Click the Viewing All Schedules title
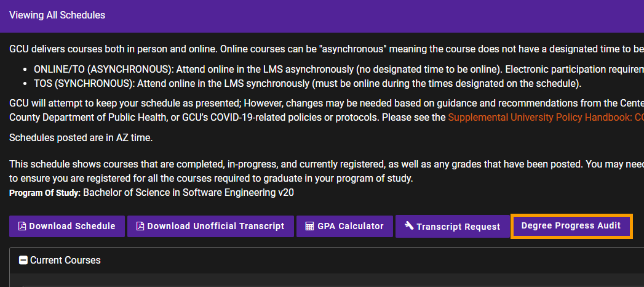This screenshot has height=287, width=644. [x=57, y=15]
